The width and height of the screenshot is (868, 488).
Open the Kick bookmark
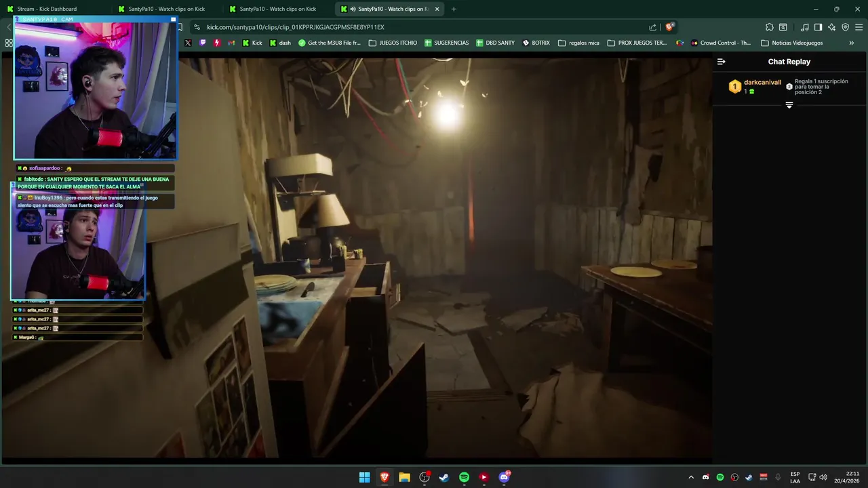click(252, 43)
